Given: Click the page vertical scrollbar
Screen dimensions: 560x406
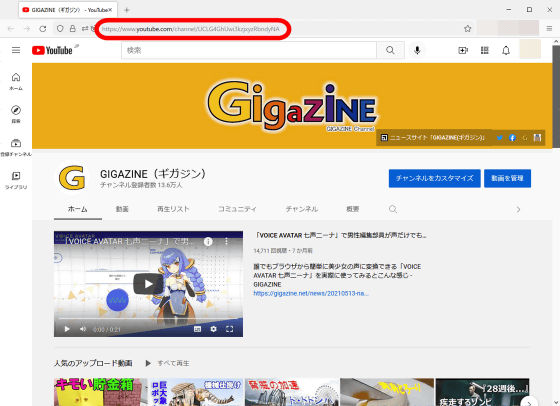Looking at the screenshot, I should tap(556, 96).
